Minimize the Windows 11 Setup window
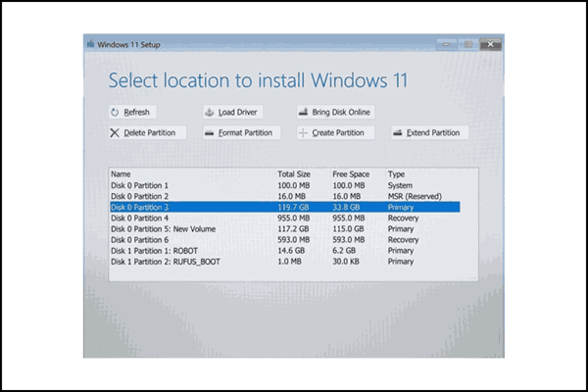 [x=446, y=44]
